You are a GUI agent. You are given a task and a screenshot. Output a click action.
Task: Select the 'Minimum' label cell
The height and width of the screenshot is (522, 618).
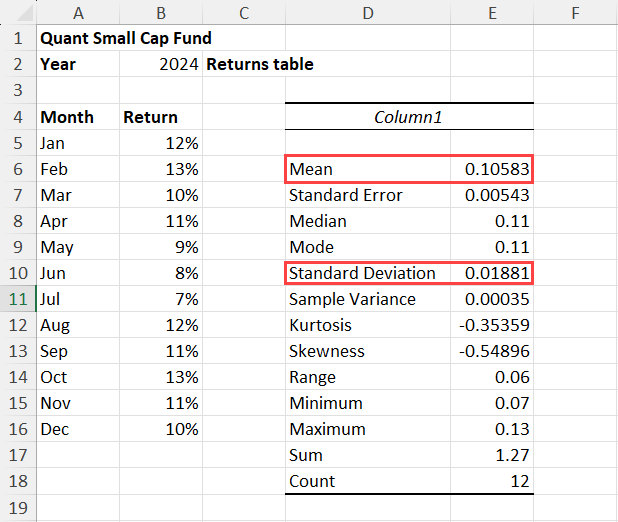[x=368, y=403]
